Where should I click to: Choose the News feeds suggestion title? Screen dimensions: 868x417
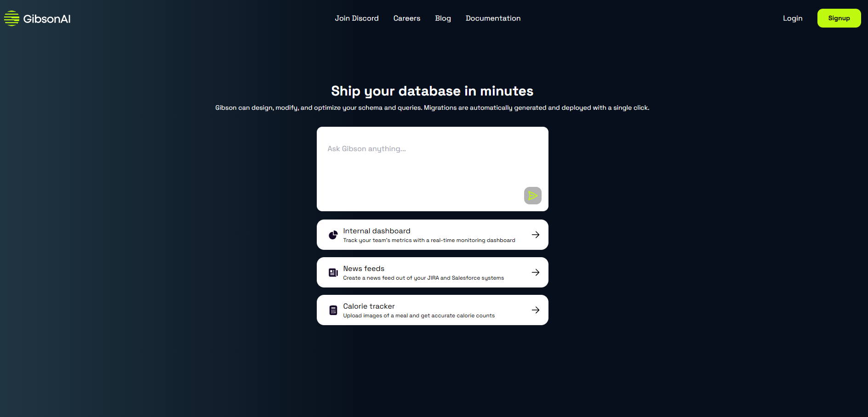coord(363,269)
